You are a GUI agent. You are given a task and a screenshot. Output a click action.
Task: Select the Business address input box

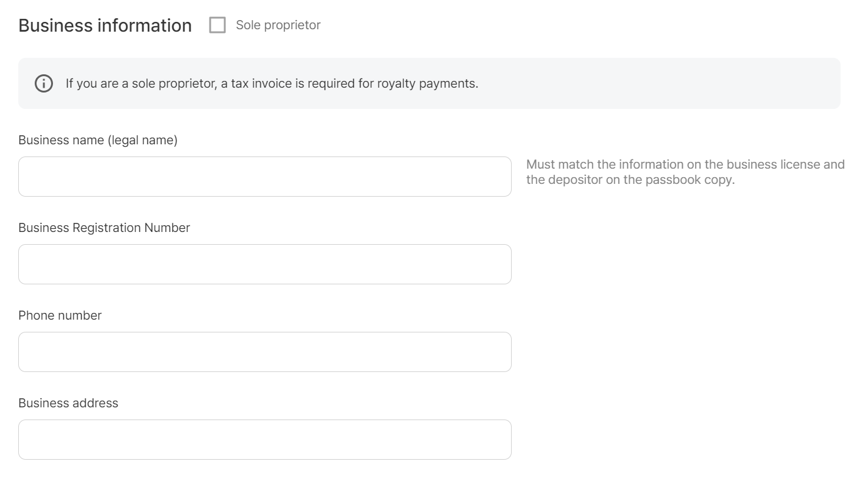(264, 439)
